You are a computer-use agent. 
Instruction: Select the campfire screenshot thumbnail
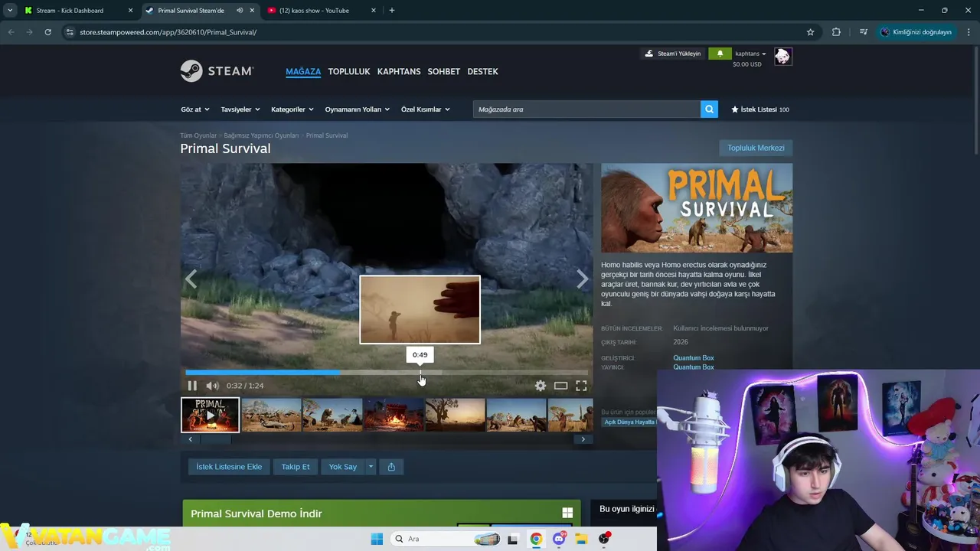(394, 415)
